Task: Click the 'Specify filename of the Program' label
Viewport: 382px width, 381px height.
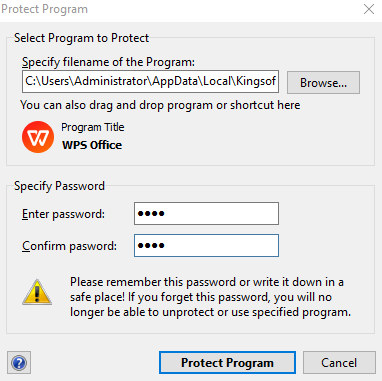Action: click(x=108, y=62)
